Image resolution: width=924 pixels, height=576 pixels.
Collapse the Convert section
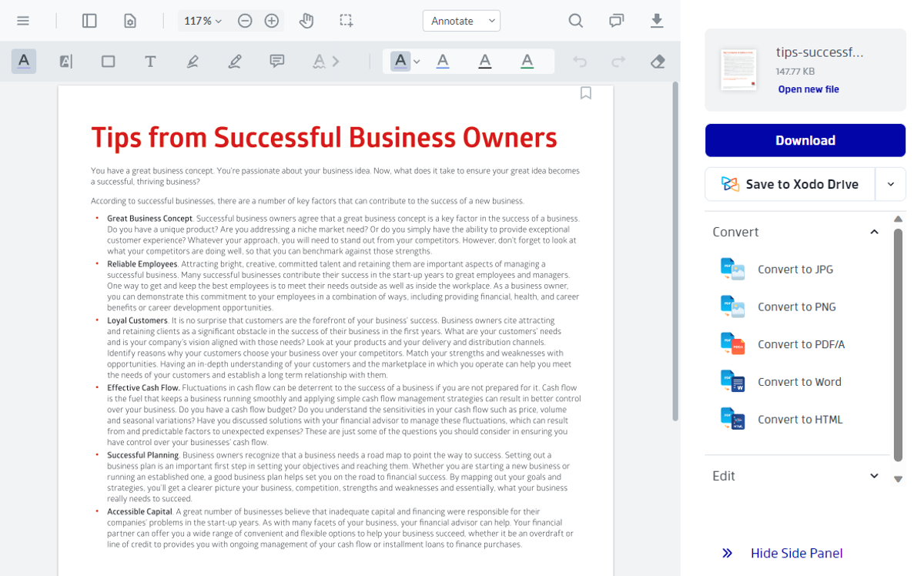pyautogui.click(x=874, y=232)
